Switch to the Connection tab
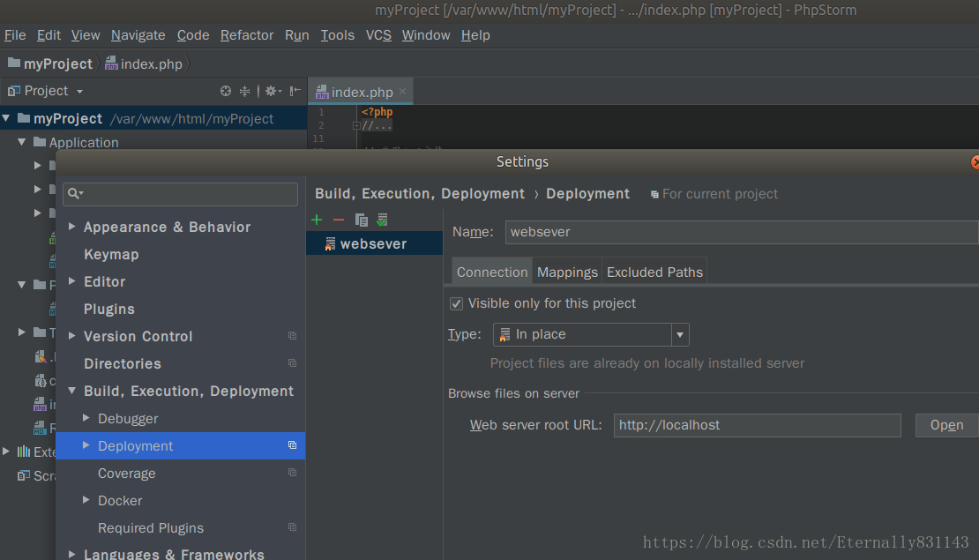 point(492,272)
